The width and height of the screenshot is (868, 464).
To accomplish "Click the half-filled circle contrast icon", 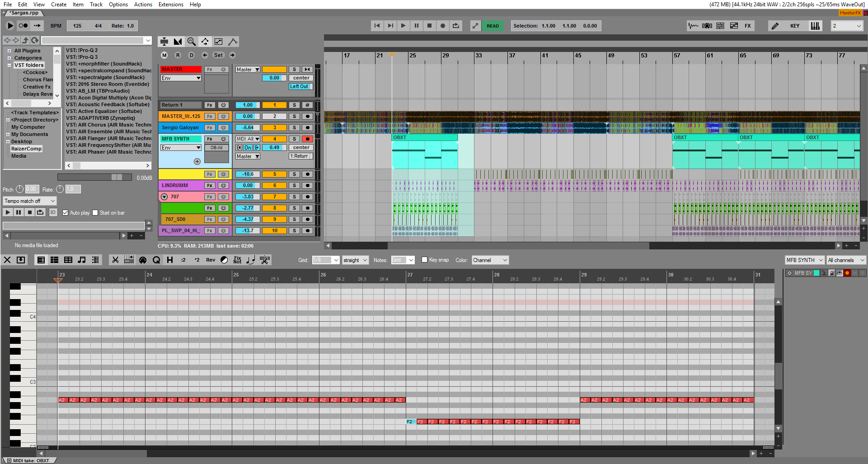I will tap(224, 260).
